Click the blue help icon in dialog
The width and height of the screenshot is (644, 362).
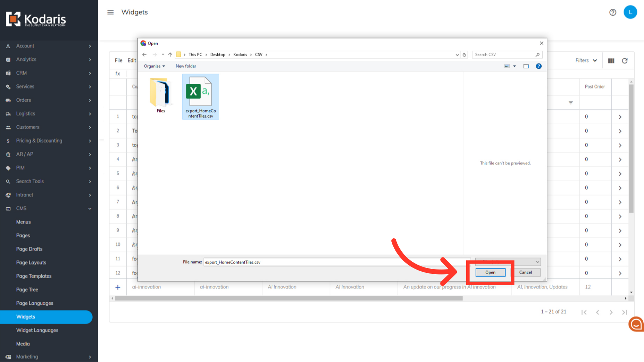tap(539, 66)
